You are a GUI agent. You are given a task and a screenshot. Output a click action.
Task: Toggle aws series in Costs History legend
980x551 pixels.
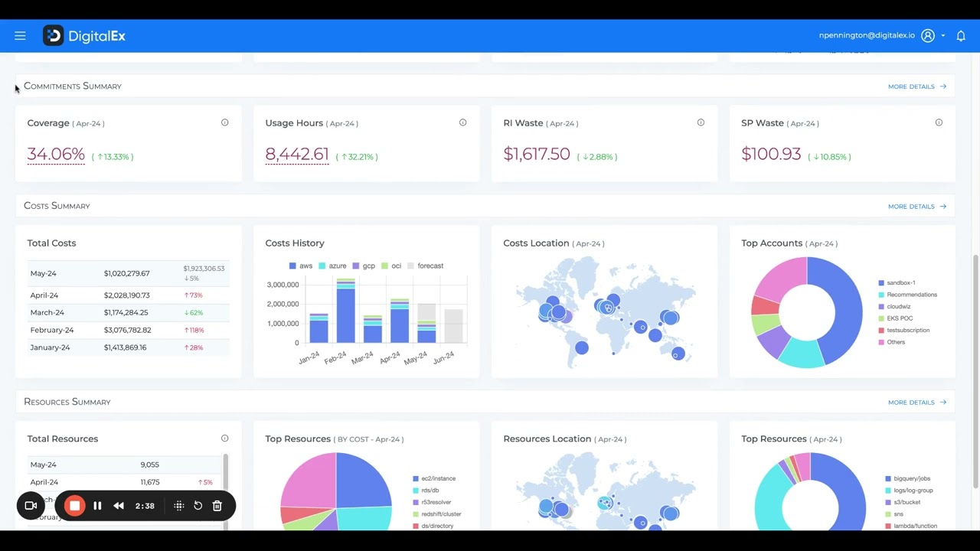click(x=301, y=266)
